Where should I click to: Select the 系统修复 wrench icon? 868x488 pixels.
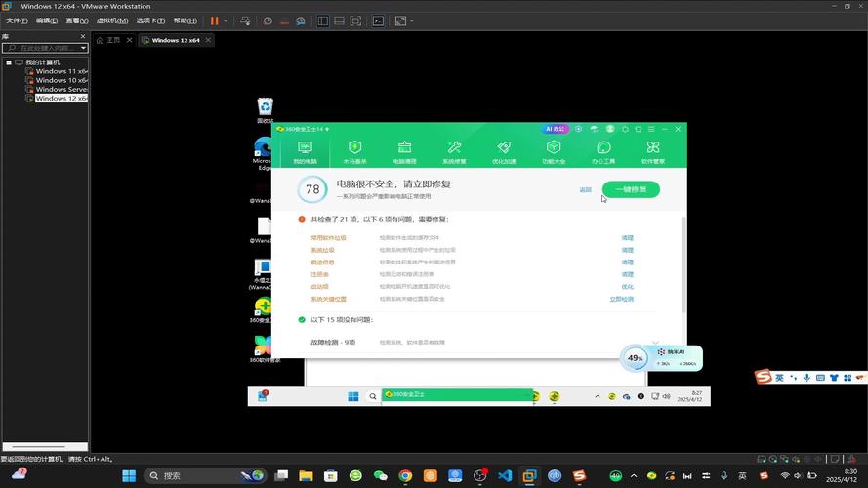[x=454, y=151]
